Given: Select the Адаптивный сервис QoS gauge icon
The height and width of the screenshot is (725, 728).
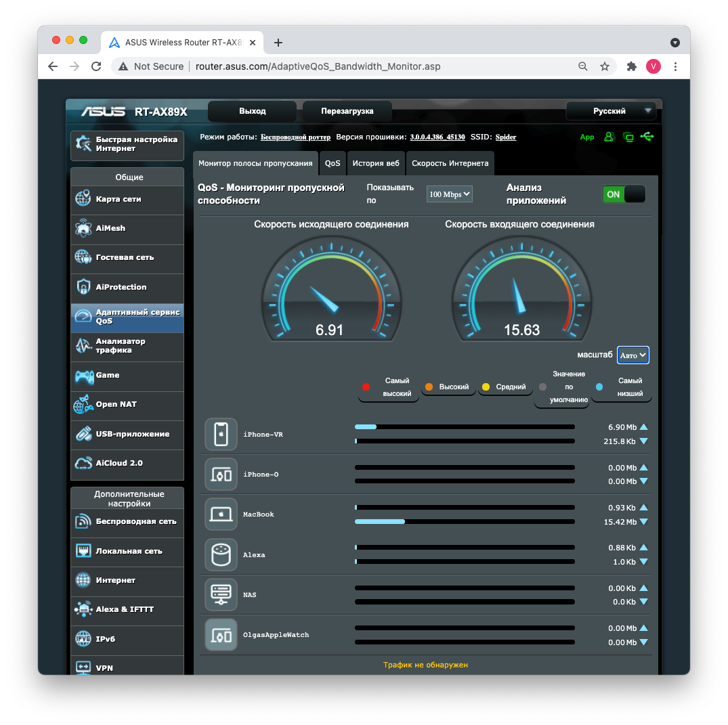Looking at the screenshot, I should 83,316.
